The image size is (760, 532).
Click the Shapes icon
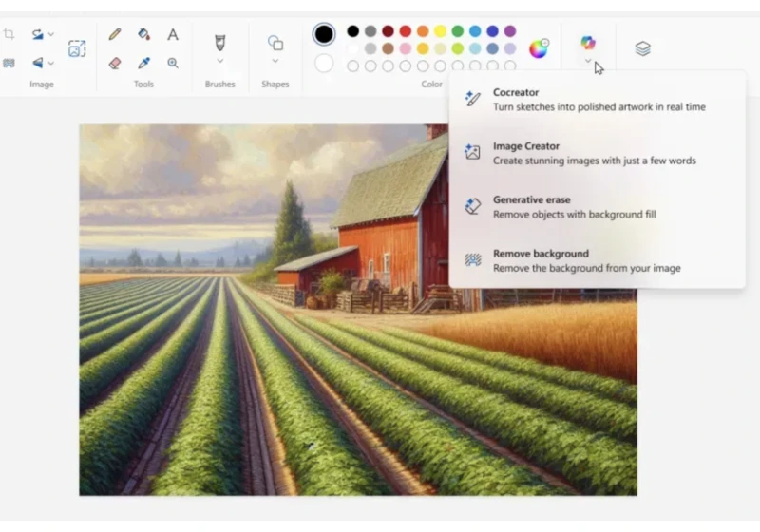pyautogui.click(x=275, y=43)
